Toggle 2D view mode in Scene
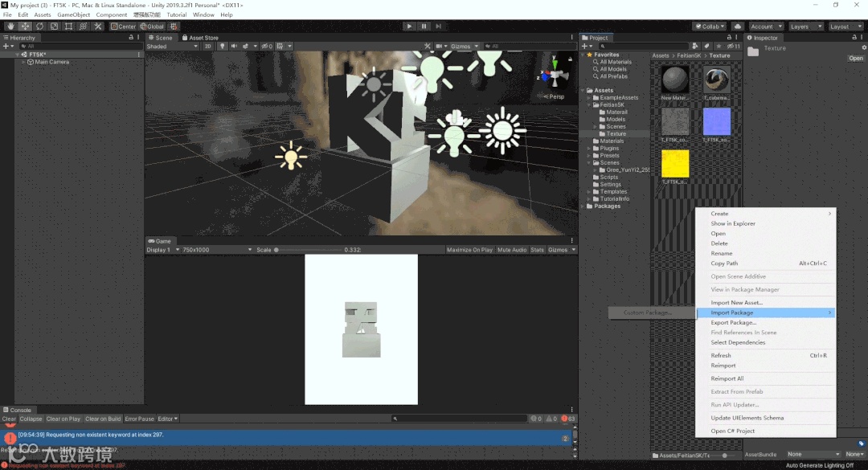This screenshot has width=868, height=470. (x=207, y=46)
